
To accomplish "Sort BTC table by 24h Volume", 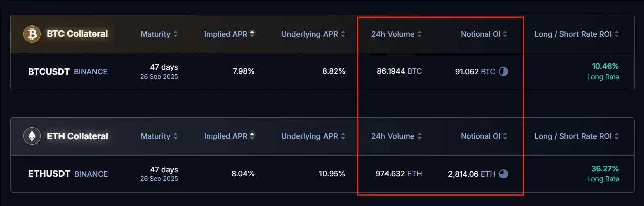I will (397, 34).
